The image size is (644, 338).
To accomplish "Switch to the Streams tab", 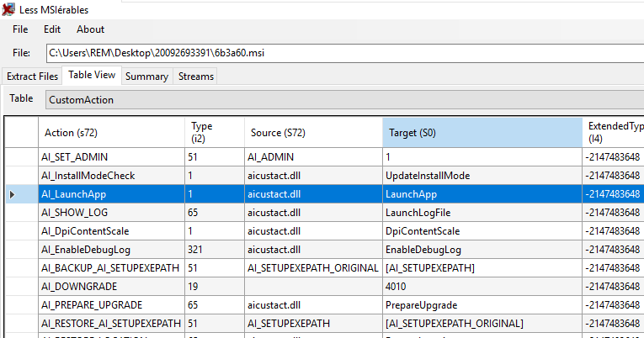I will point(195,77).
